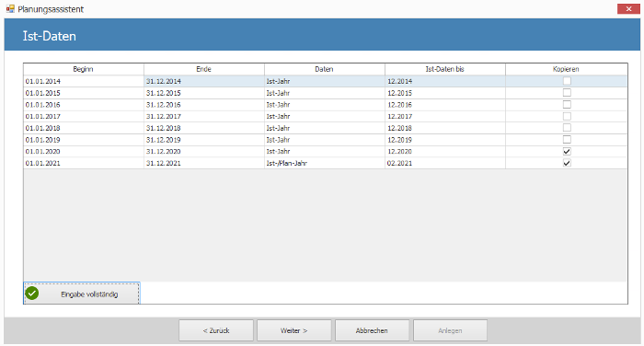Click the 31.12.2014 Ende cell
The width and height of the screenshot is (644, 346).
coord(203,81)
